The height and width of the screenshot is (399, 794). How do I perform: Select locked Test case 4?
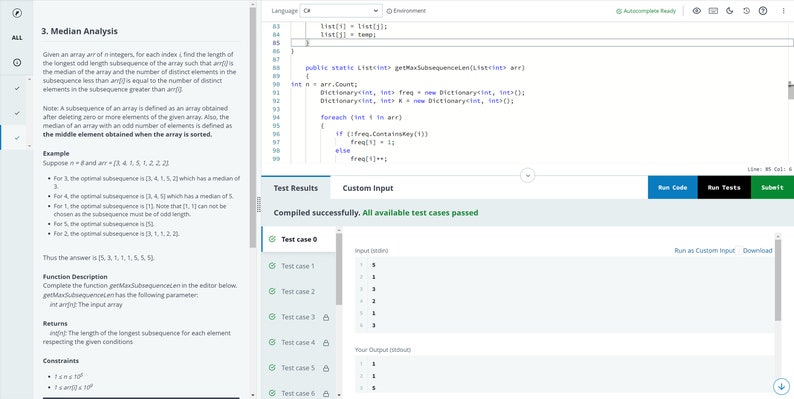click(x=299, y=342)
